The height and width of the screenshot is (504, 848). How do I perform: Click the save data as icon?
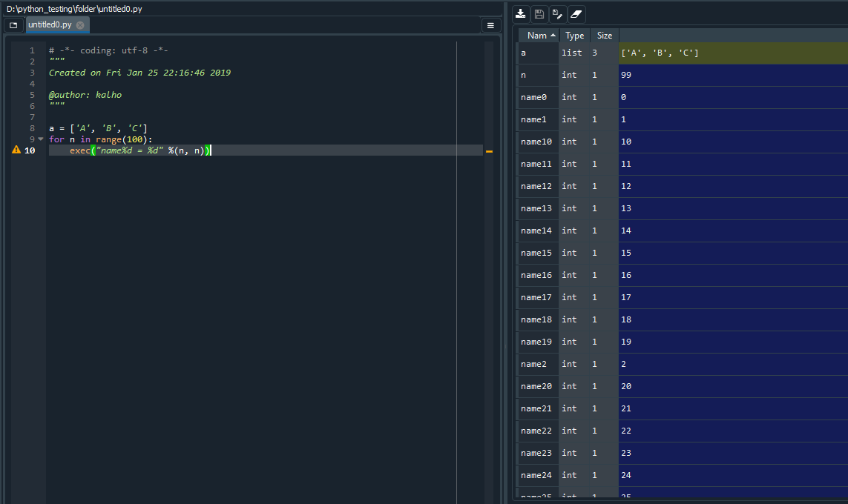[558, 14]
